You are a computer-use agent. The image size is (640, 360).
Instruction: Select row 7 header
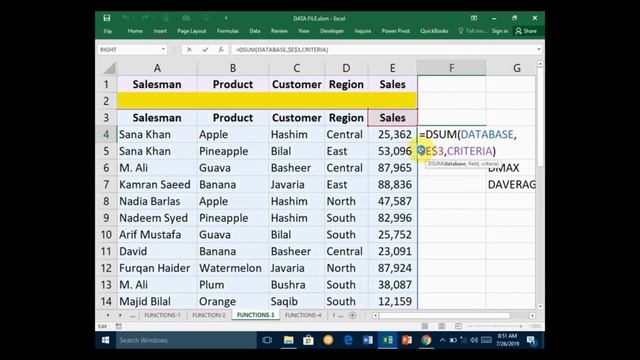pyautogui.click(x=106, y=184)
